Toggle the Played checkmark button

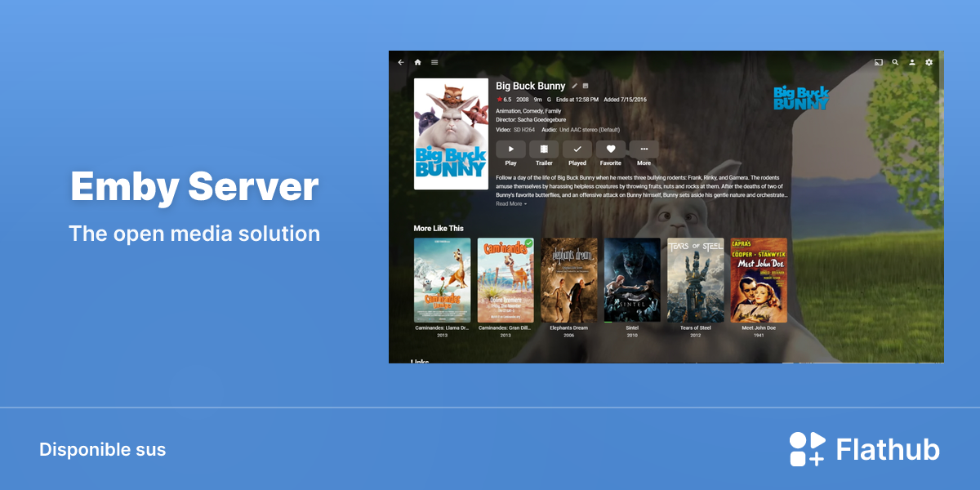[577, 149]
